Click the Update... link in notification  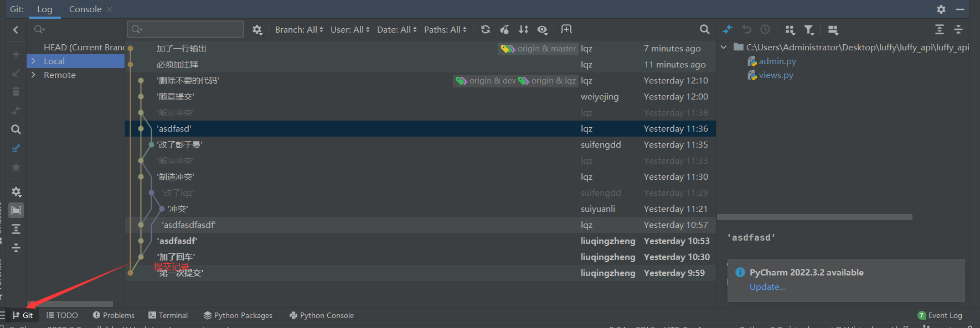point(767,287)
